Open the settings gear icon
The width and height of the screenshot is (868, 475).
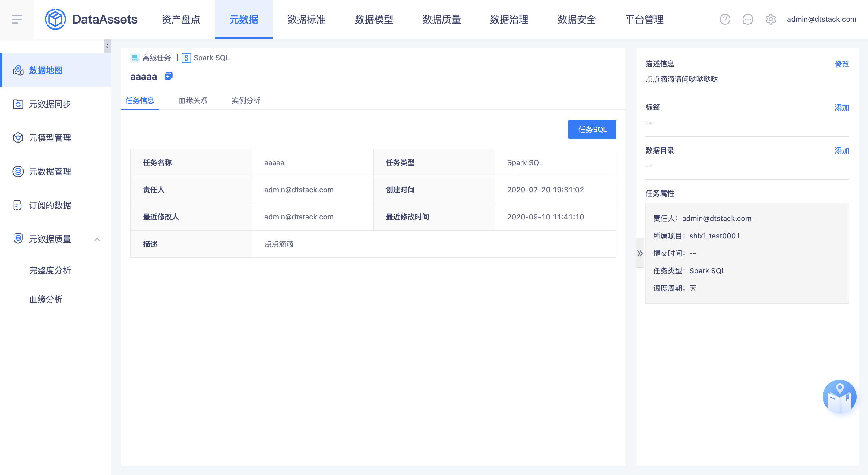[771, 19]
